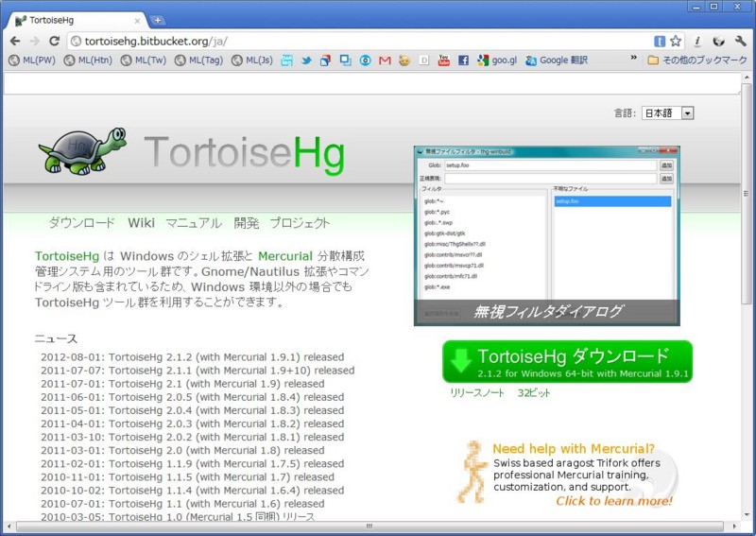
Task: Open the マニュアル navigation item
Action: click(x=194, y=223)
